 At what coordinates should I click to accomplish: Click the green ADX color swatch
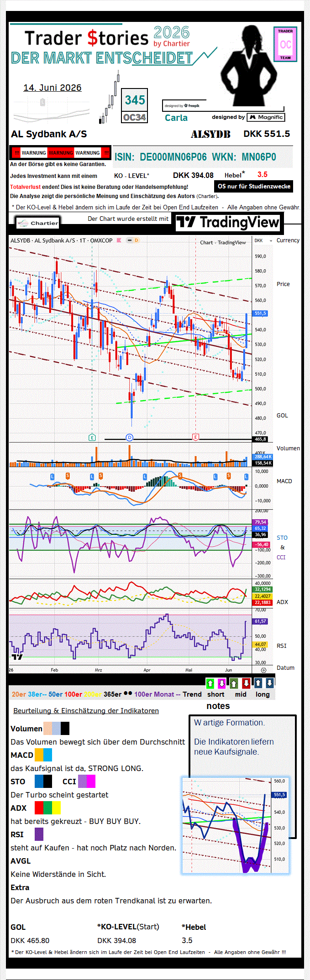47,808
